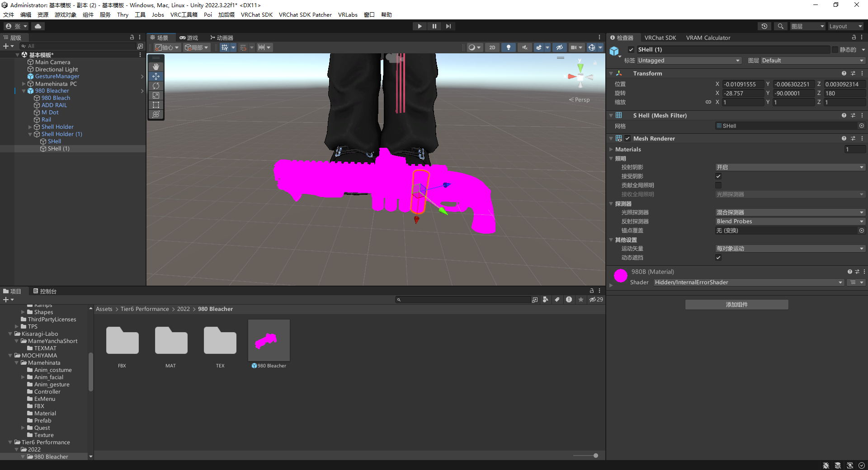Expand Mamehinata PC in hierarchy
The height and width of the screenshot is (470, 868).
(x=24, y=84)
